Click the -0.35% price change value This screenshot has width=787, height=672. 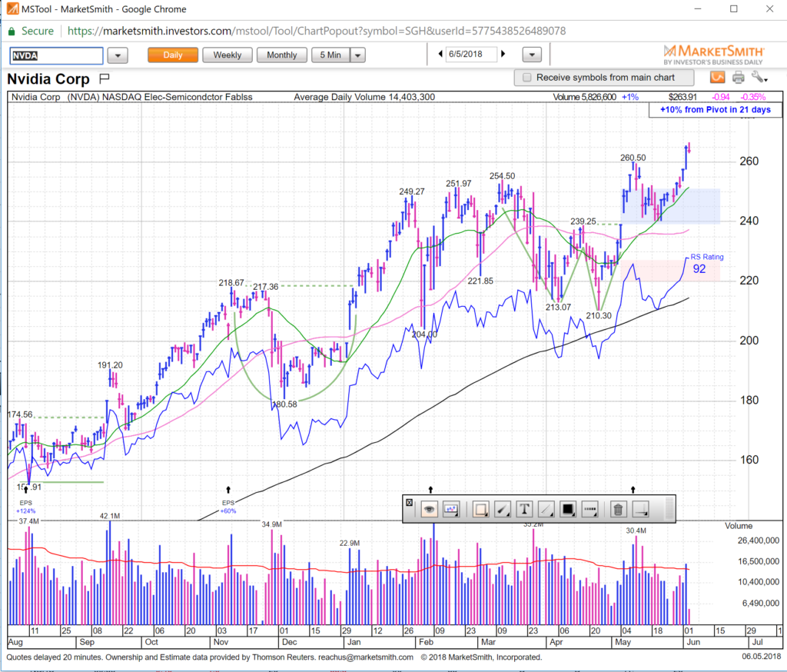[753, 97]
